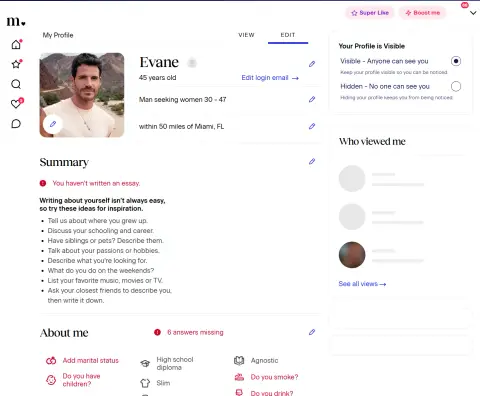The height and width of the screenshot is (396, 480).
Task: Click the Evane profile photo
Action: (82, 95)
